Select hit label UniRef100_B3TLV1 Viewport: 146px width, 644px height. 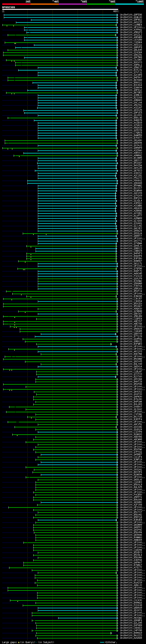(131, 70)
